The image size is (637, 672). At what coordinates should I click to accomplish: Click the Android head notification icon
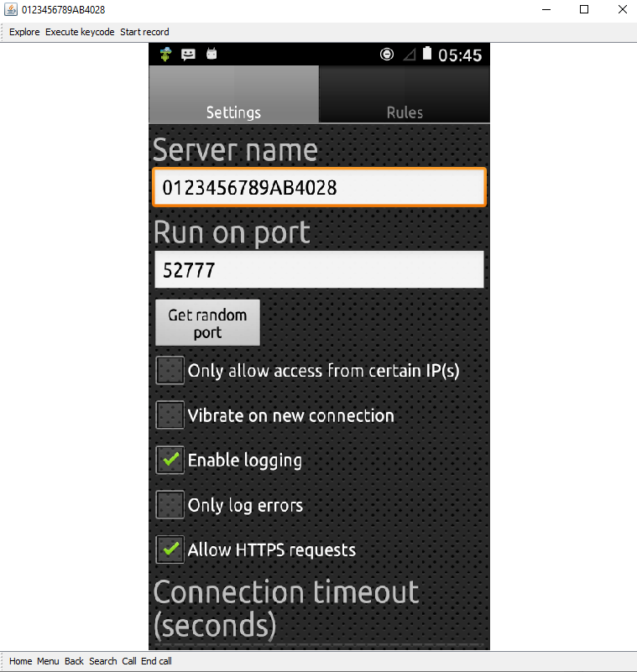tap(211, 54)
